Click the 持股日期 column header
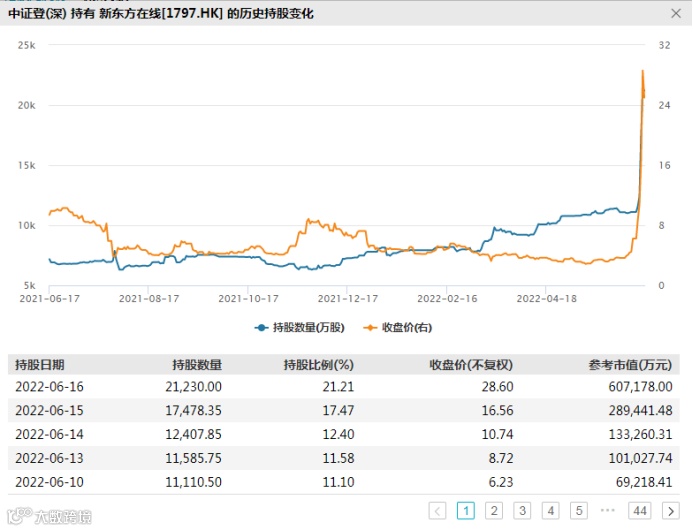693x531 pixels. point(40,365)
